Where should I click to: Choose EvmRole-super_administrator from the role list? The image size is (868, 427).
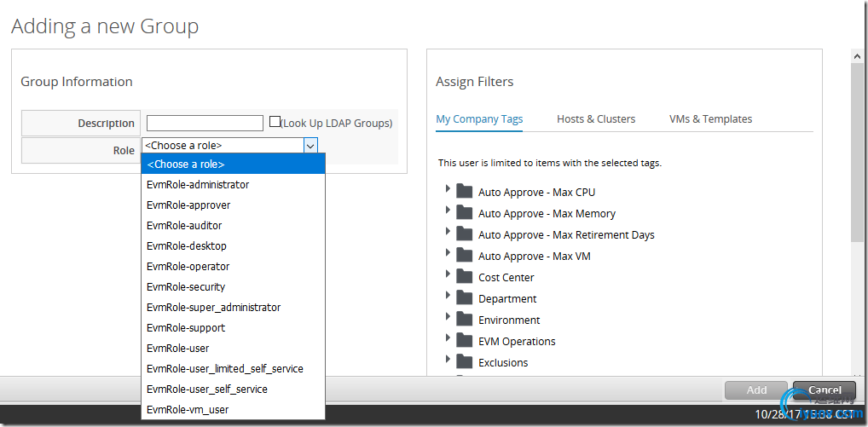[x=213, y=308]
